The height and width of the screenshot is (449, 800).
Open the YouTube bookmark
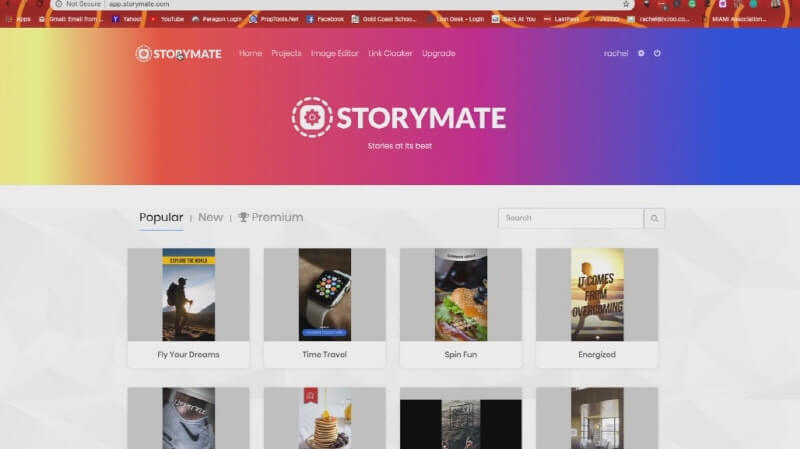pos(167,19)
